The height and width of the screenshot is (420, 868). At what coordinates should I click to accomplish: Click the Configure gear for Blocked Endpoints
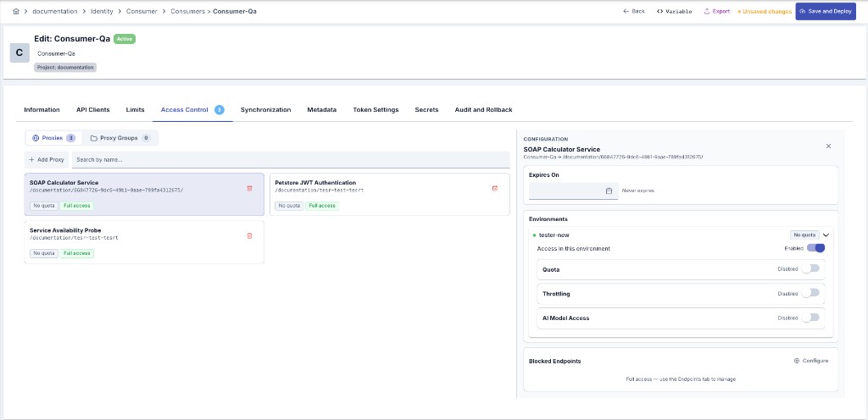point(811,361)
